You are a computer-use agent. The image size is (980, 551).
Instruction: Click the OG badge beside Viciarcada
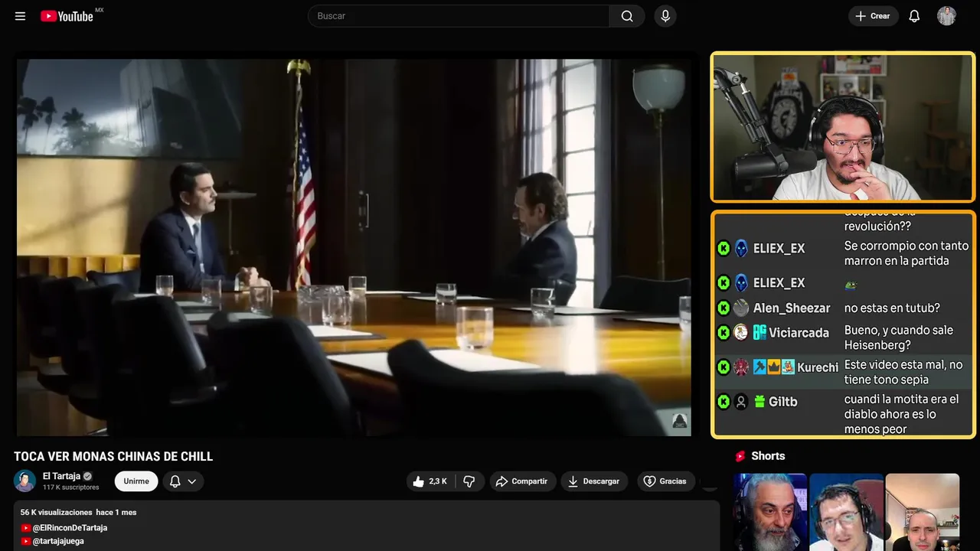click(759, 333)
